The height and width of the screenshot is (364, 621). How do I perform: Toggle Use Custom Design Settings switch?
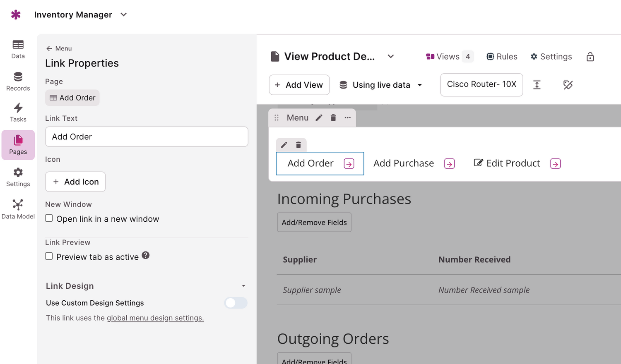[236, 303]
